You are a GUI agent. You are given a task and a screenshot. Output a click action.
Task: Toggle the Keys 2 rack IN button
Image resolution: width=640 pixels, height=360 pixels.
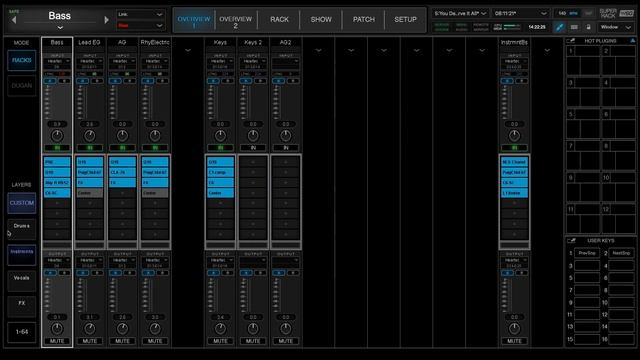point(253,148)
